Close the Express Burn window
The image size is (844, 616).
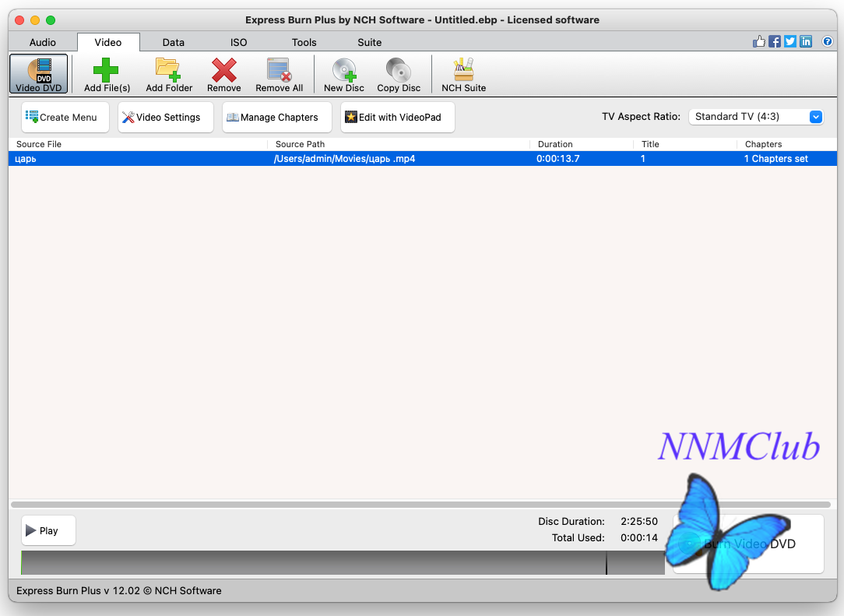click(x=19, y=20)
